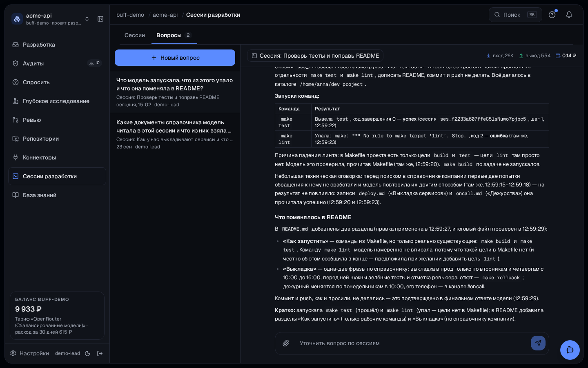
Task: Collapse the sidebar panel icon
Action: pos(100,19)
